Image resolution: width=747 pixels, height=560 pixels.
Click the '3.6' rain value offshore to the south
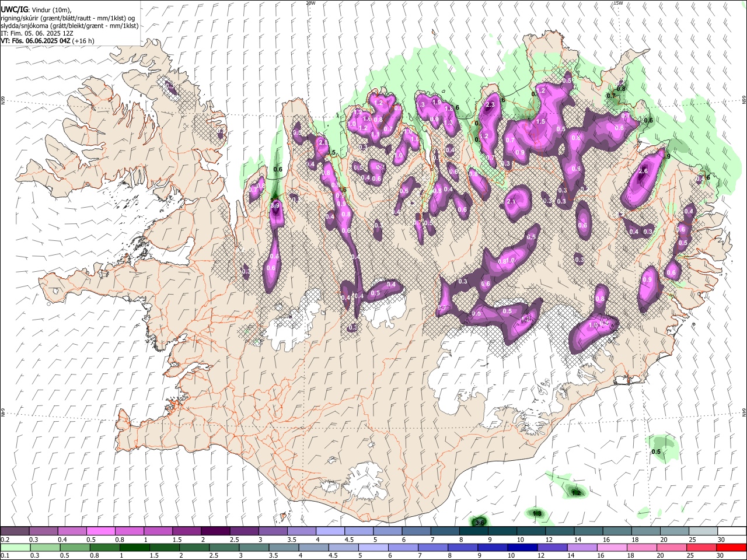(480, 522)
